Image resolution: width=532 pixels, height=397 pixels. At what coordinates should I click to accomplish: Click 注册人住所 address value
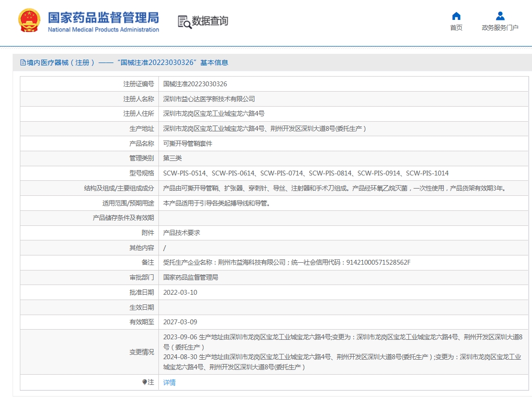pos(214,113)
